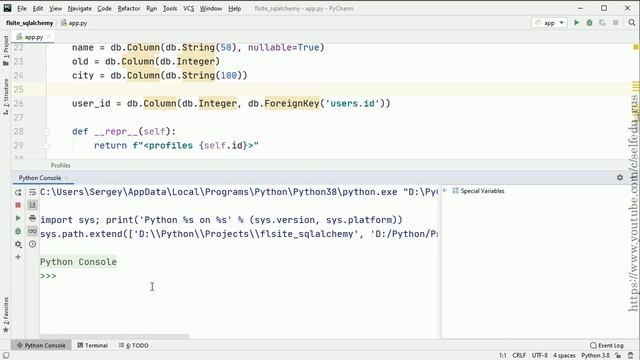Click flsite_sqlalchemy breadcrumb in navigation bar
Image resolution: width=640 pixels, height=360 pixels.
29,23
